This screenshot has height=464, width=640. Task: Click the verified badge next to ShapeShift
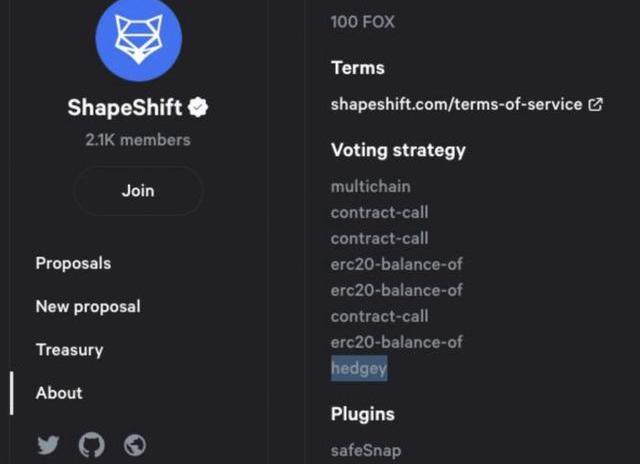click(198, 107)
